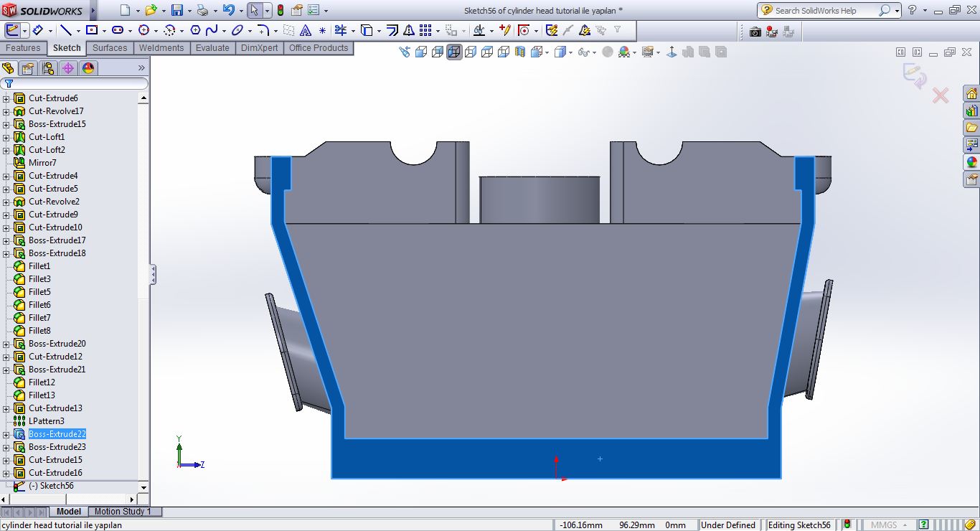The image size is (980, 531).
Task: Open the Evaluate tab
Action: point(212,48)
